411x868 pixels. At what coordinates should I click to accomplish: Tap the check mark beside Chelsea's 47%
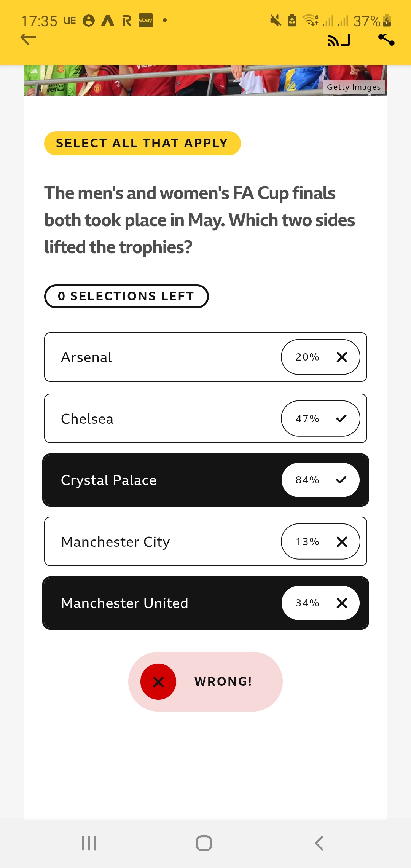point(341,418)
